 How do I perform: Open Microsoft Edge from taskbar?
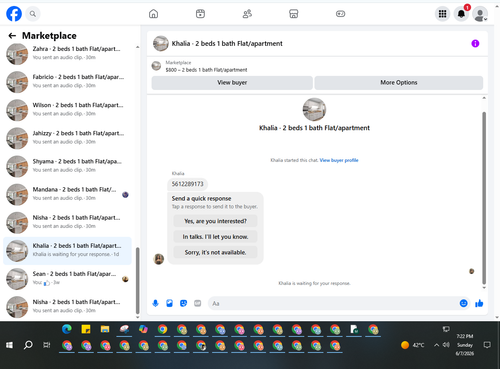(67, 329)
